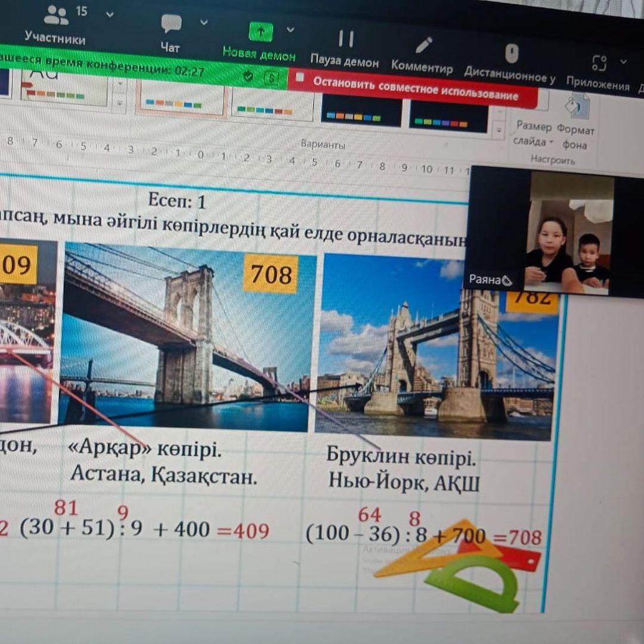Screen dimensions: 644x644
Task: Open the Участники participants panel in Zoom
Action: point(55,24)
